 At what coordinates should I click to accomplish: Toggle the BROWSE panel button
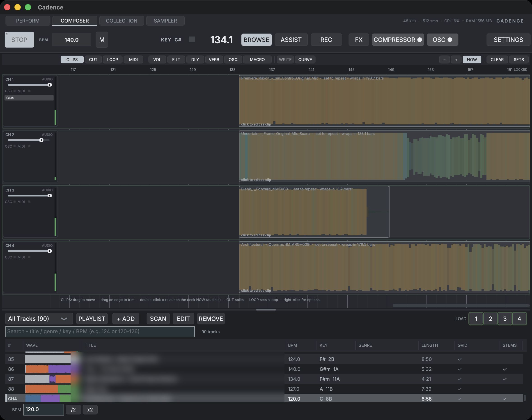(x=256, y=40)
